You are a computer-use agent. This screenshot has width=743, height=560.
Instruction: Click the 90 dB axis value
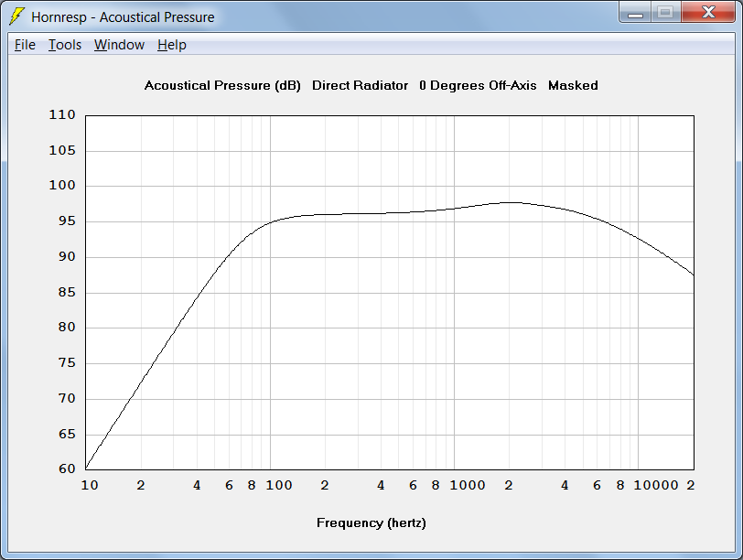tap(67, 256)
